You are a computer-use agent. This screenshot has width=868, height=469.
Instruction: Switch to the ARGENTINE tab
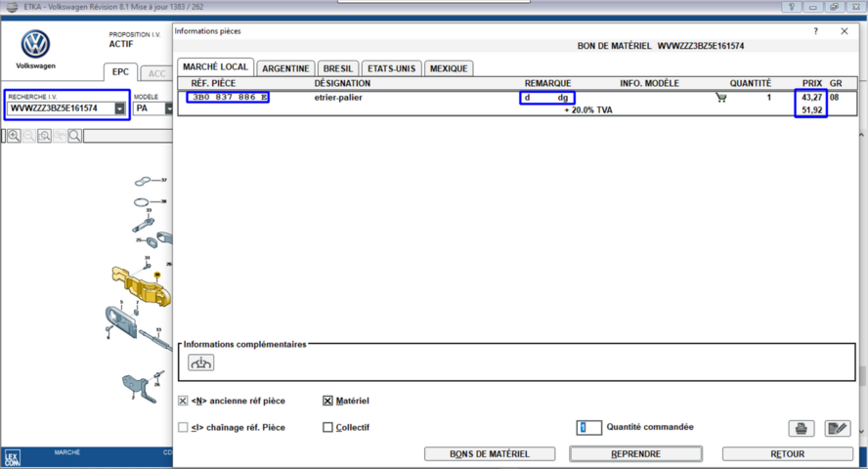coord(285,68)
